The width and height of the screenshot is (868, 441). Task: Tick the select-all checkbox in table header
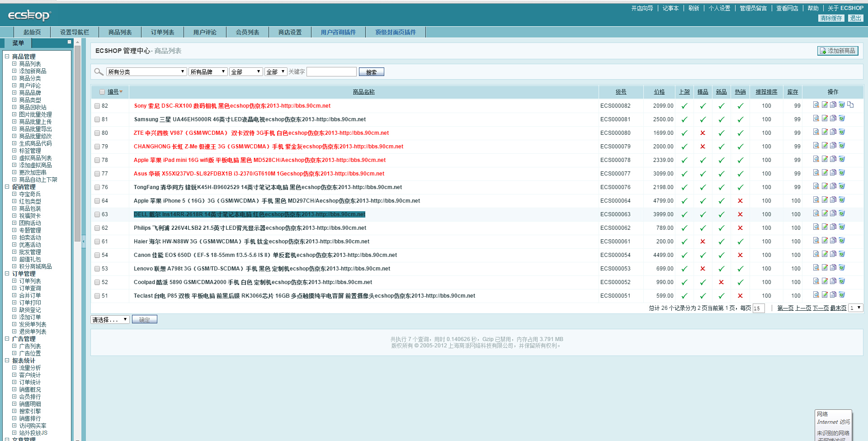point(102,92)
